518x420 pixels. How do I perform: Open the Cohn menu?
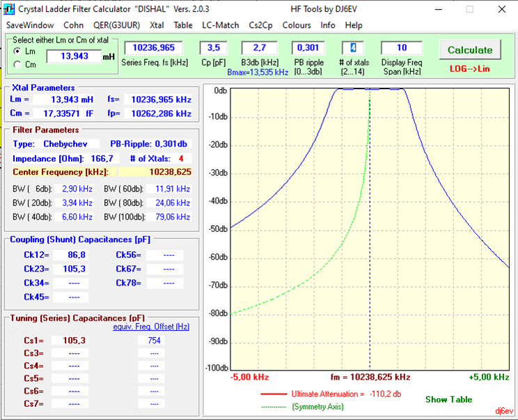click(x=73, y=25)
